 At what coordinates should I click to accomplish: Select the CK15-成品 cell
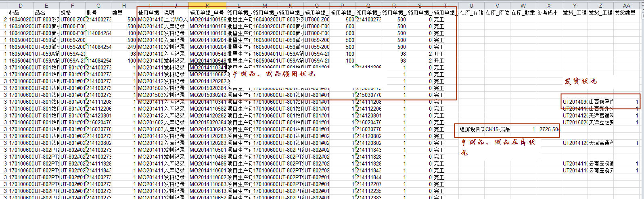[x=498, y=130]
